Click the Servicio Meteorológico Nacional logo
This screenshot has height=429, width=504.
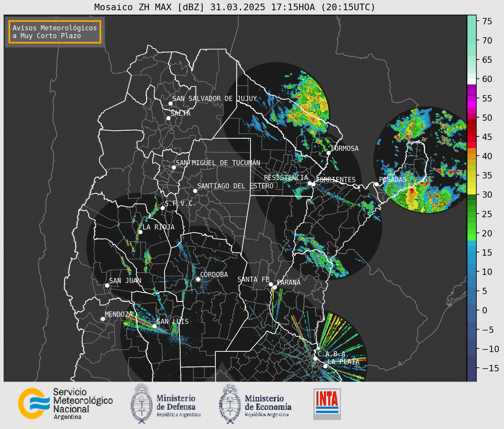pyautogui.click(x=65, y=403)
